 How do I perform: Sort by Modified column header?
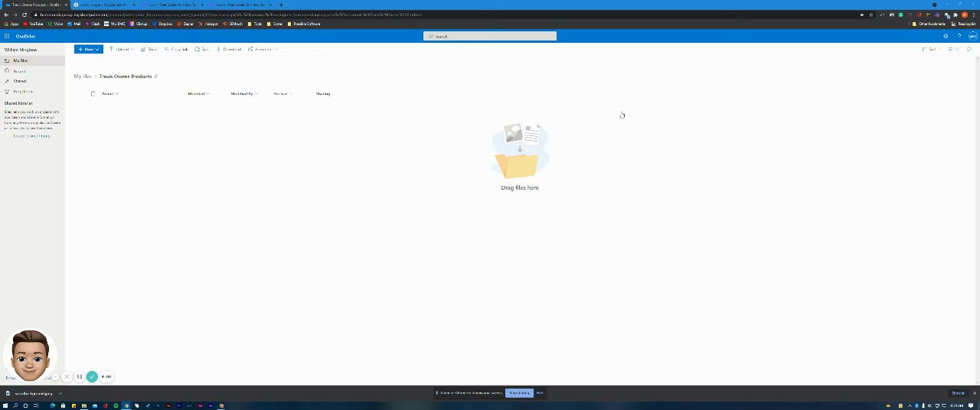[x=198, y=93]
